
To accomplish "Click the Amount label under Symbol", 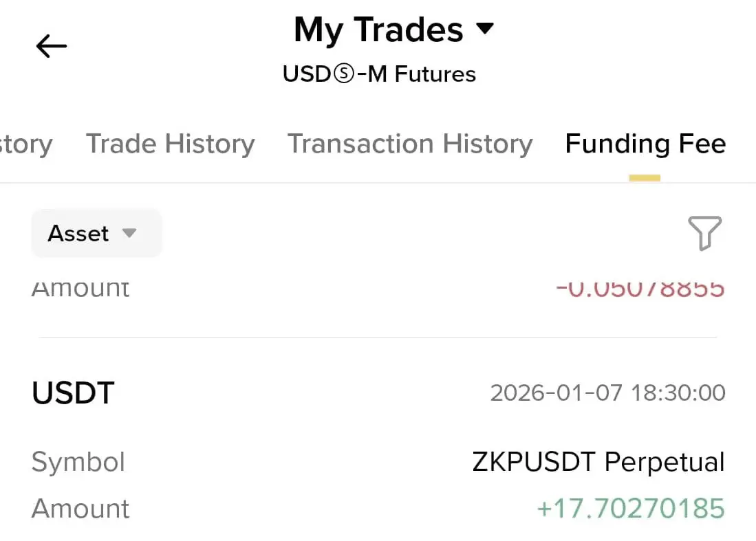I will pos(80,509).
